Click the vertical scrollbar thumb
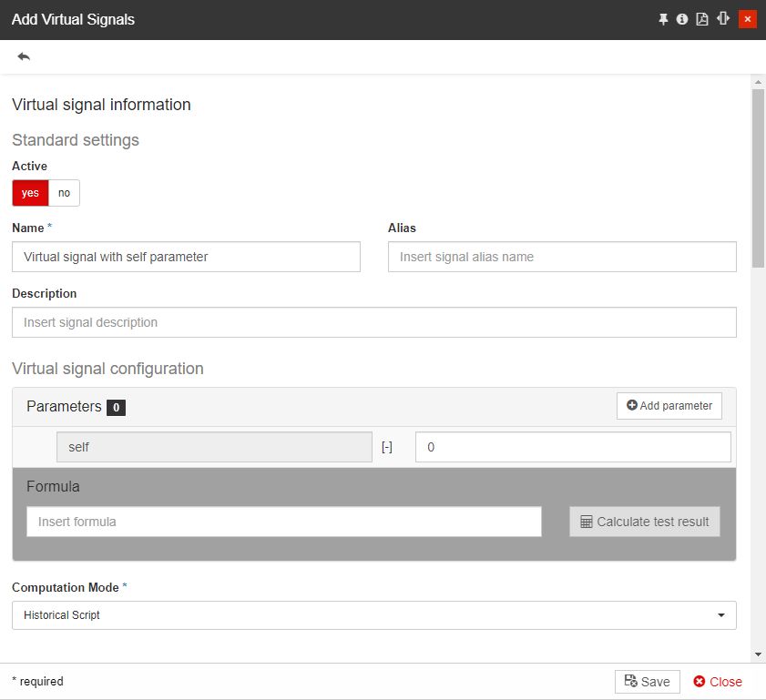Screen dimensions: 766x700 coord(758,178)
